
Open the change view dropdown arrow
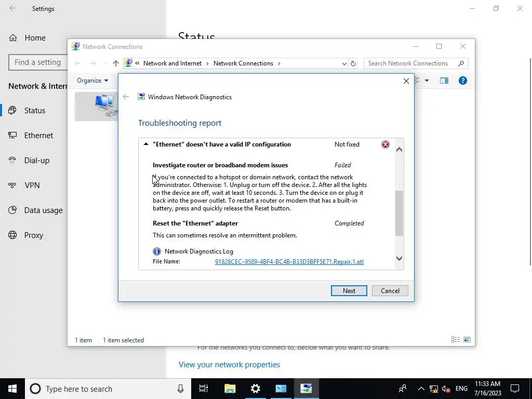click(x=427, y=81)
